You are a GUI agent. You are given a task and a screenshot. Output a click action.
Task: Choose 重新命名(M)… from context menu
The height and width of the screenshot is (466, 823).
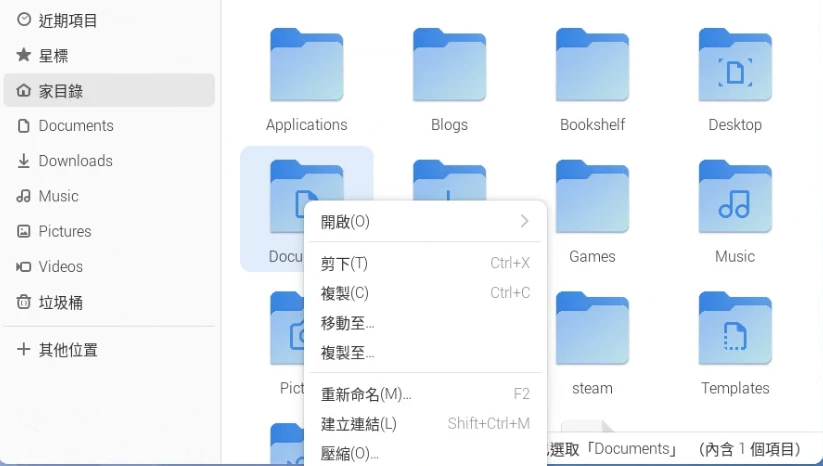tap(425, 394)
